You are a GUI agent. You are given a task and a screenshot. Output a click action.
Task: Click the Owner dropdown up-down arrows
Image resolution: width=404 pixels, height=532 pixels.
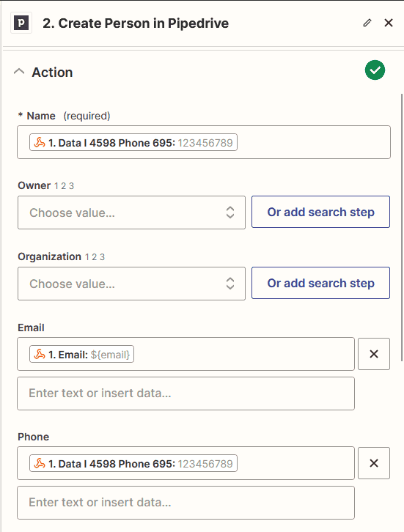(x=230, y=213)
